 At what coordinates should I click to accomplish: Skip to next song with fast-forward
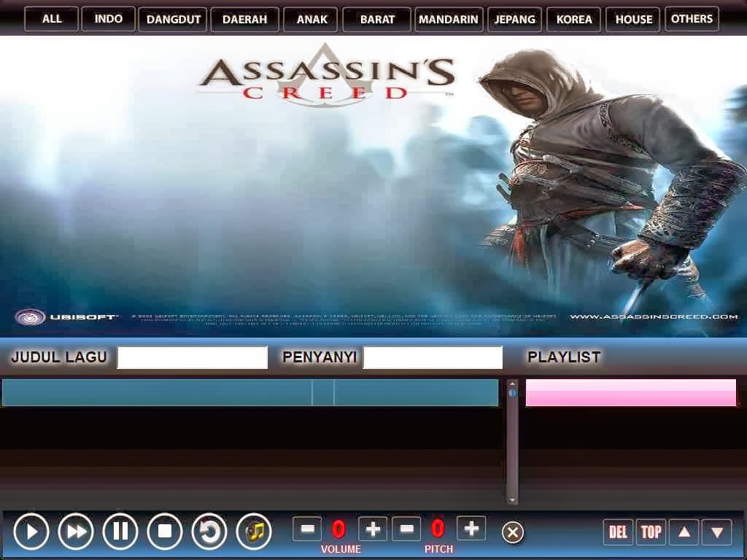pyautogui.click(x=76, y=532)
